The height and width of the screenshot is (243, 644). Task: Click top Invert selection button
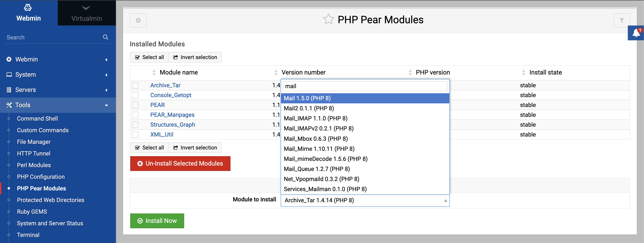(x=195, y=57)
